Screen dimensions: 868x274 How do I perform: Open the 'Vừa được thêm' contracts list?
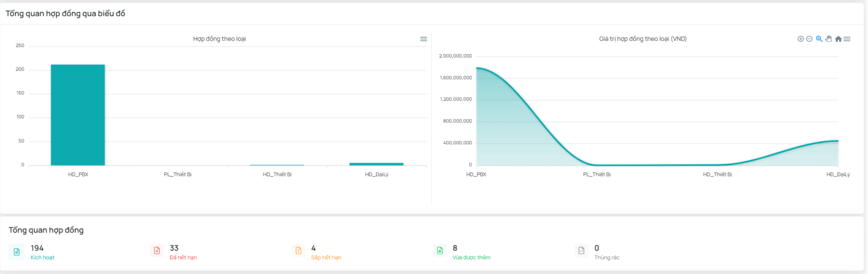pos(471,258)
